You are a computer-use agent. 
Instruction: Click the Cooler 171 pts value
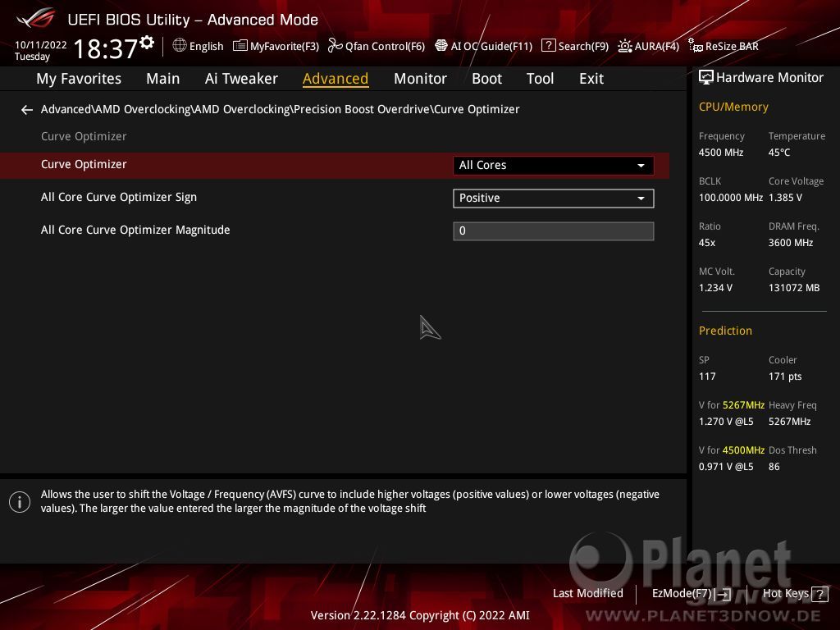[785, 376]
